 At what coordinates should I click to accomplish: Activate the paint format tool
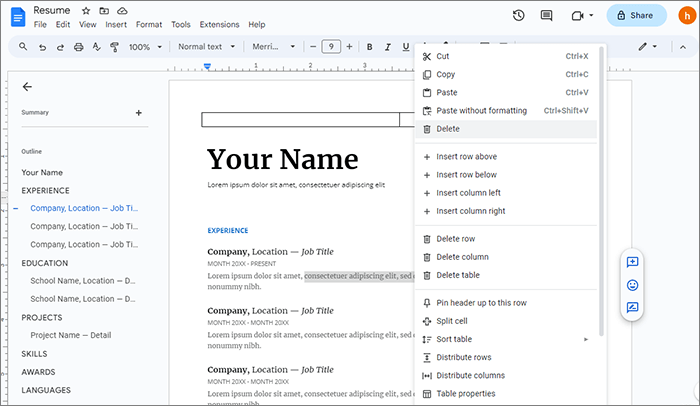click(114, 47)
